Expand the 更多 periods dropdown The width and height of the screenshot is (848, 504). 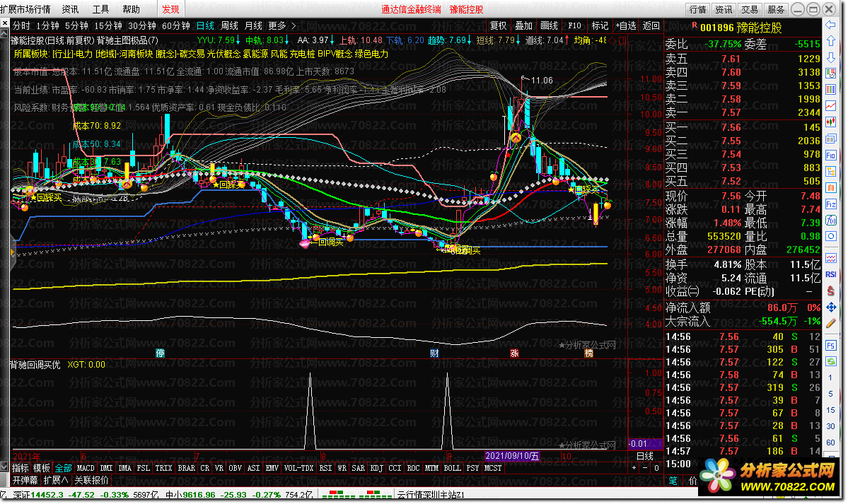click(x=282, y=25)
